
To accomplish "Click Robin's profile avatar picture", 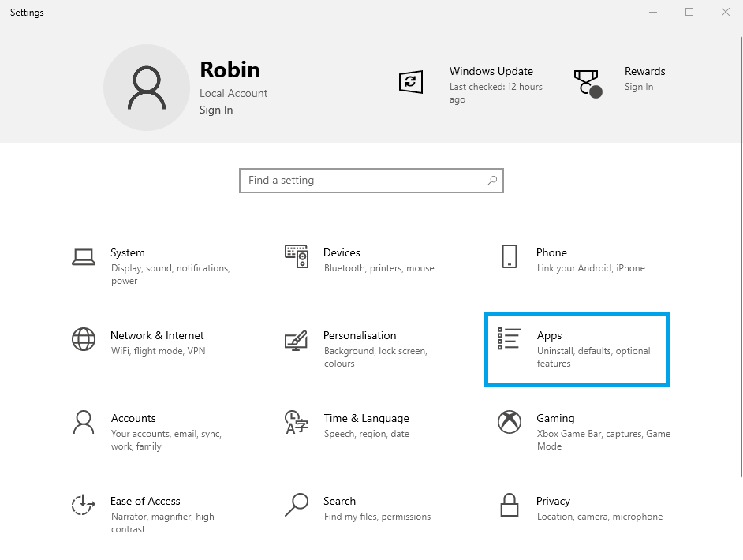I will coord(147,88).
